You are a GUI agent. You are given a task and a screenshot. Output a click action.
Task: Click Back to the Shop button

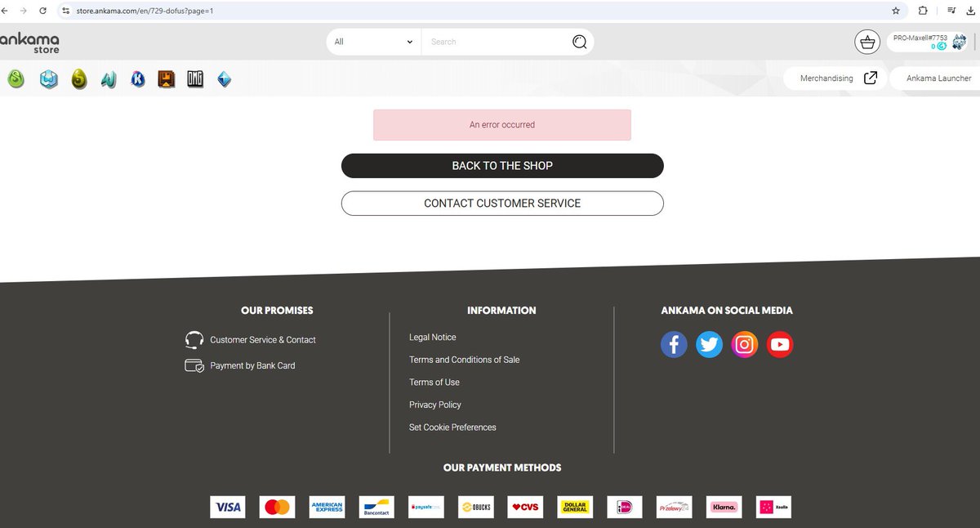click(x=502, y=165)
